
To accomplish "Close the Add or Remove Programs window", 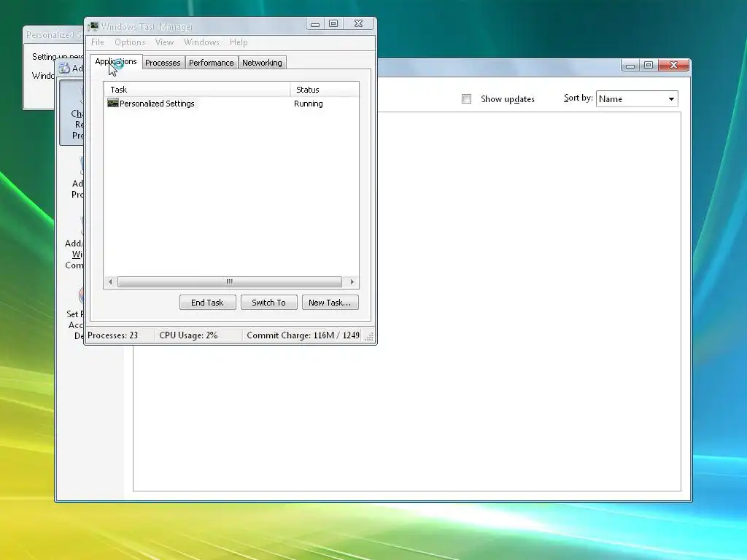I will [673, 65].
